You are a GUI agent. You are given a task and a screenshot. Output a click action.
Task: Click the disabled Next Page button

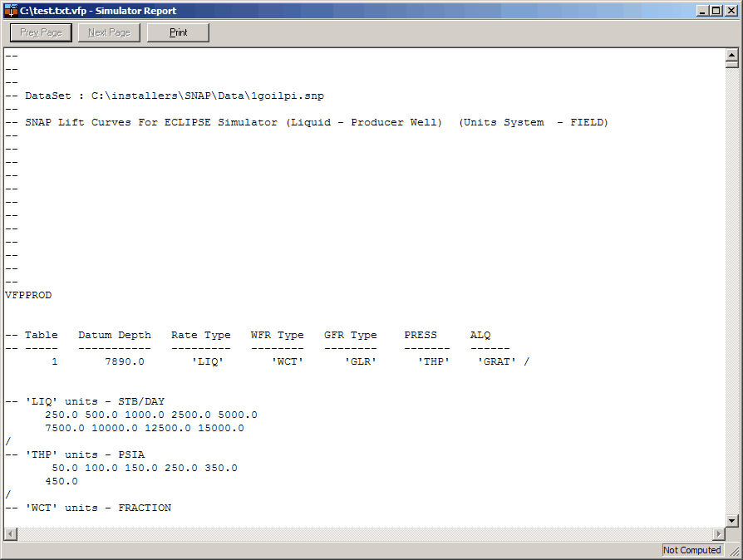point(108,32)
